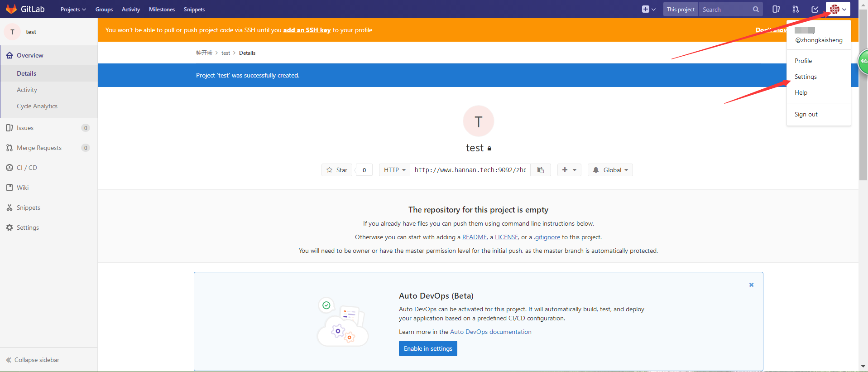This screenshot has width=868, height=372.
Task: Click the Snippets scissors icon
Action: tap(10, 208)
